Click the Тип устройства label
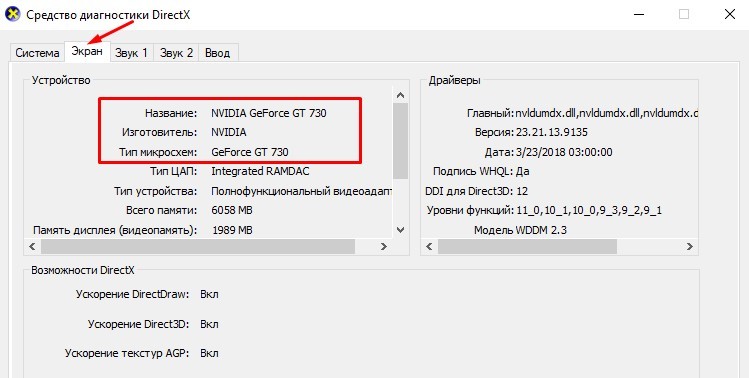The image size is (749, 378). [x=156, y=191]
